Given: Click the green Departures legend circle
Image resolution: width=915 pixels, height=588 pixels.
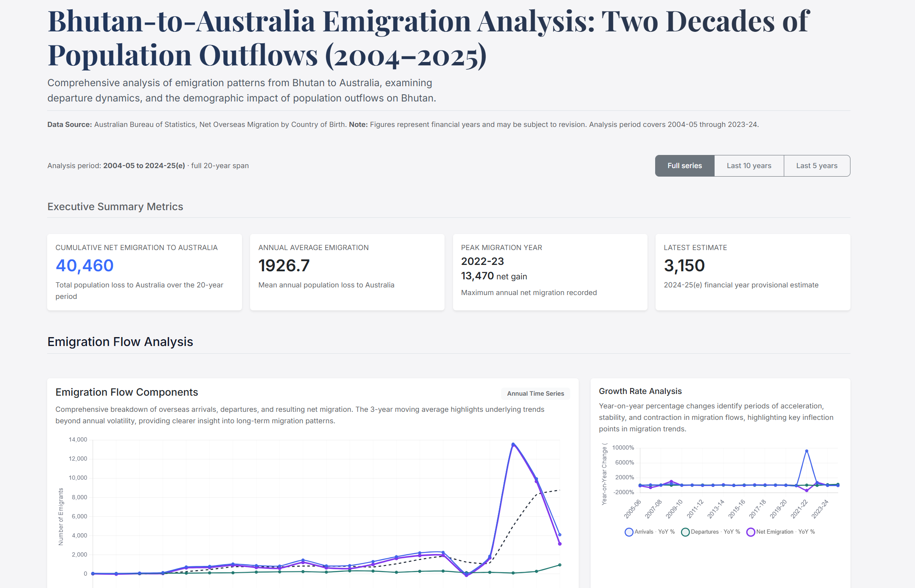Looking at the screenshot, I should pos(685,532).
